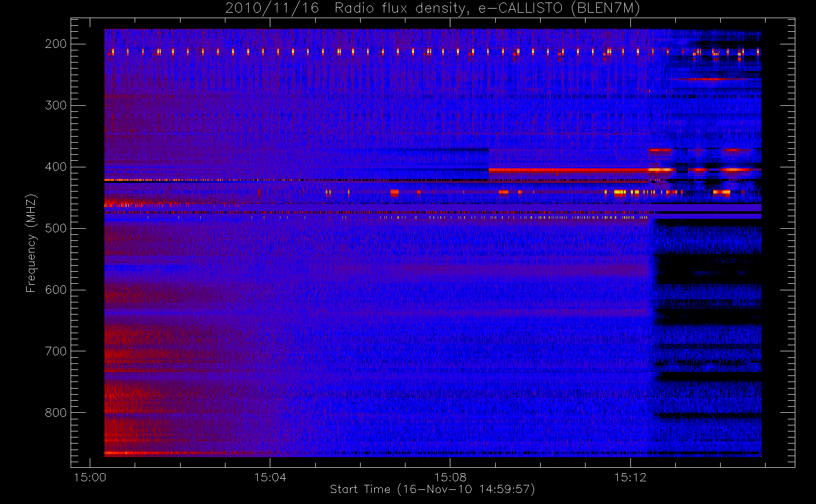The width and height of the screenshot is (816, 504).
Task: Click the 15:12 time tick label
Action: pyautogui.click(x=630, y=477)
